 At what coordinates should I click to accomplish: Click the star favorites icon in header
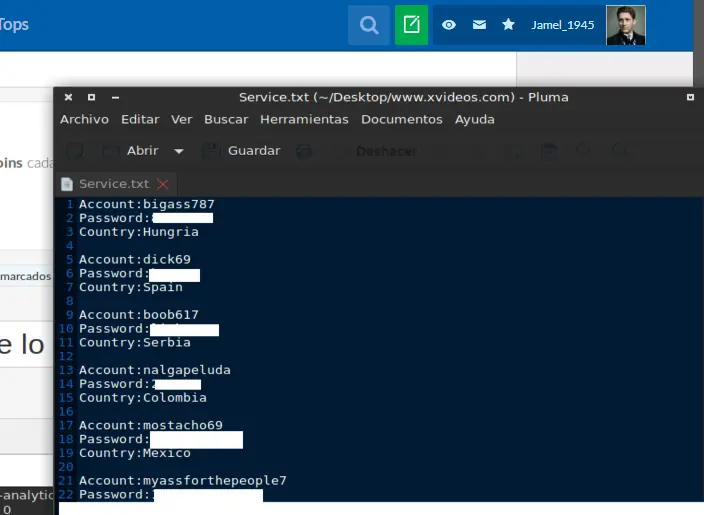[508, 24]
